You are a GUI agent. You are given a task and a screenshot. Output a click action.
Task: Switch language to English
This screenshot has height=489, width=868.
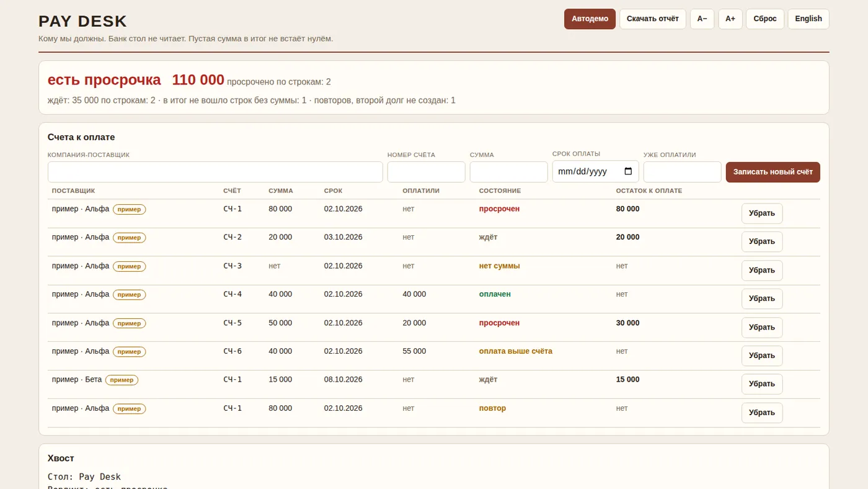pos(808,19)
